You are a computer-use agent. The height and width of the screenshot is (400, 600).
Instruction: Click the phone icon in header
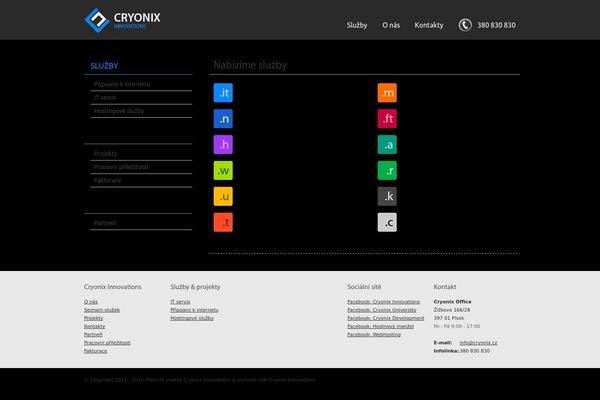[x=465, y=25]
